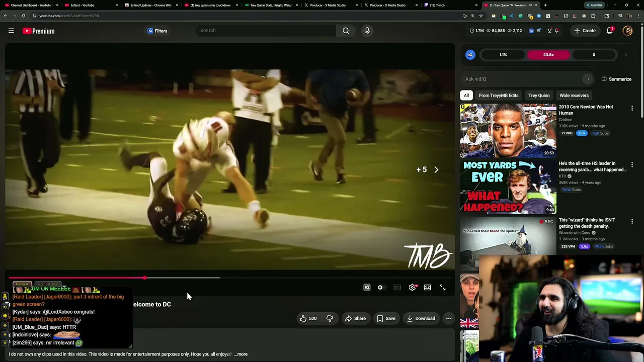
Task: Click the vidIQ 23.8x score pill
Action: point(548,55)
